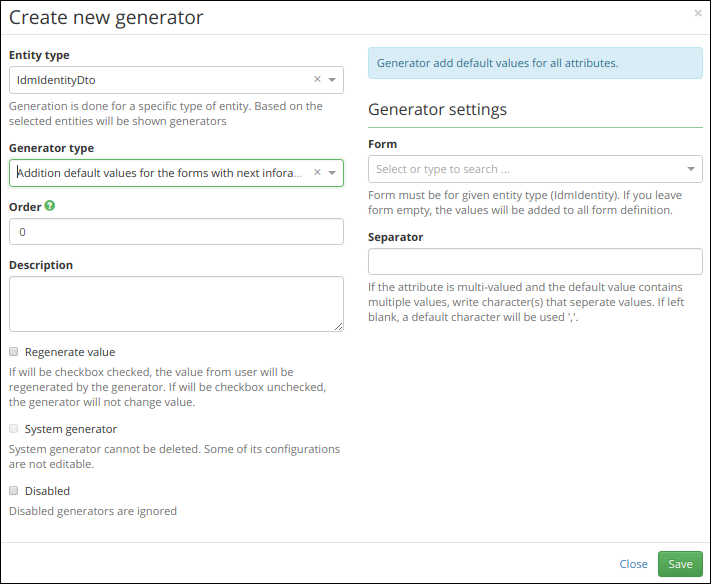The height and width of the screenshot is (584, 711).
Task: Click the Generator type selected value text
Action: pos(159,173)
